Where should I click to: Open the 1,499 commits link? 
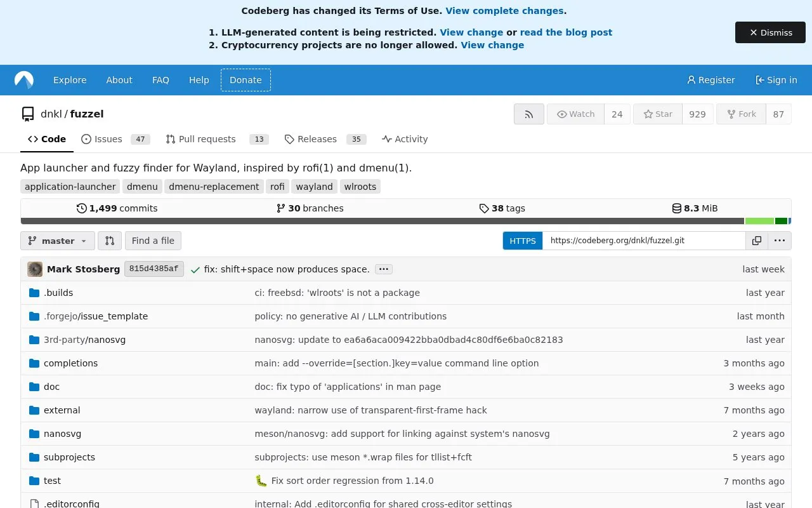(117, 208)
